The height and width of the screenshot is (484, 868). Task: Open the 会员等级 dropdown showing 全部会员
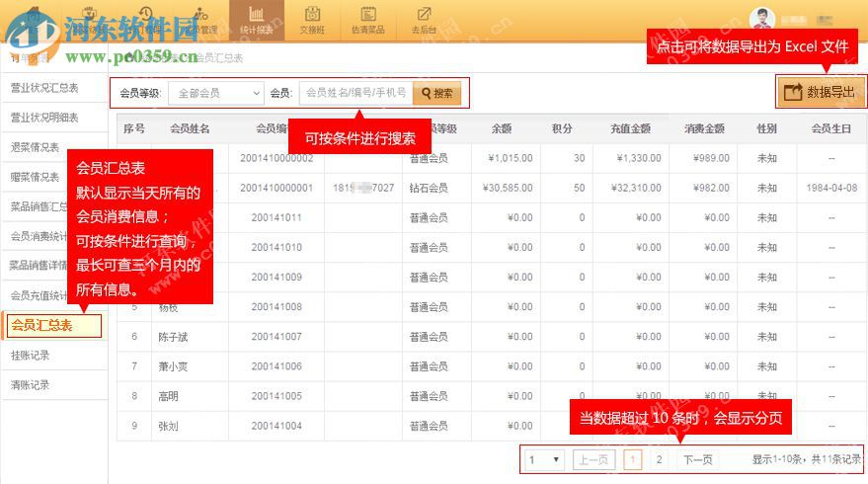tap(216, 93)
